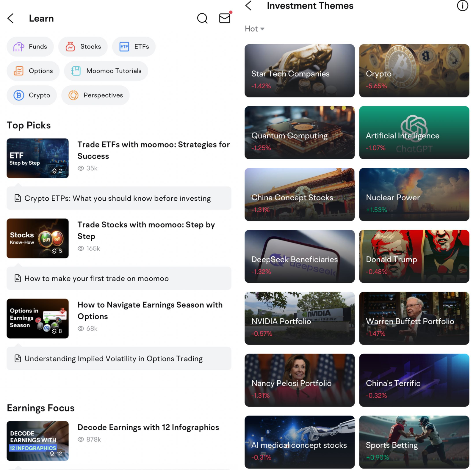Open DeepSeek Beneficiaries theme card
Viewport: 476px width, 470px height.
pyautogui.click(x=300, y=257)
